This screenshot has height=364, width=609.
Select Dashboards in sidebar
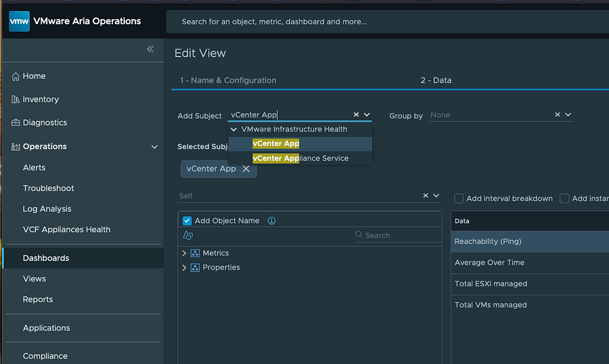click(x=83, y=258)
